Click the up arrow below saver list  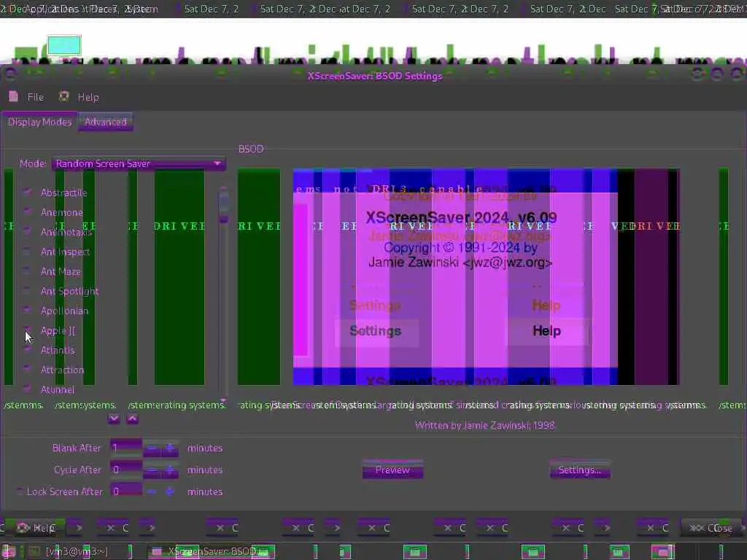[133, 419]
